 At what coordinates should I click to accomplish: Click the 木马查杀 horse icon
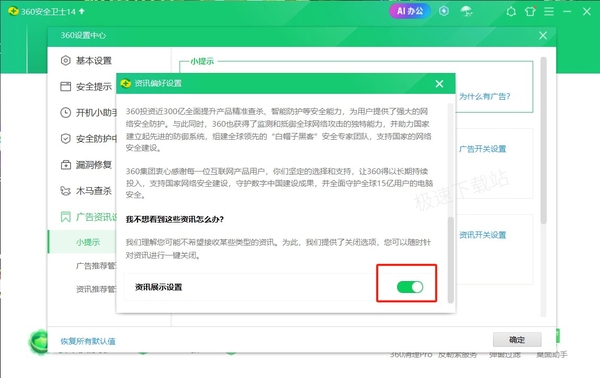pos(66,191)
